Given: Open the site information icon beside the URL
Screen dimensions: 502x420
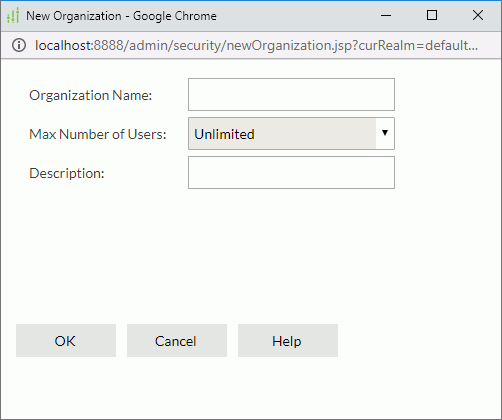Looking at the screenshot, I should (19, 45).
